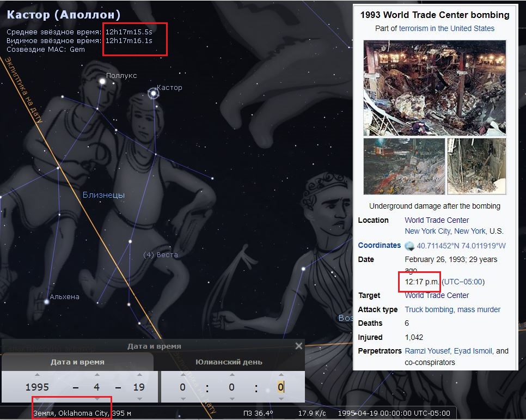
Task: Click the 40.711452°N 74.011919°W coordinates link
Action: (461, 246)
